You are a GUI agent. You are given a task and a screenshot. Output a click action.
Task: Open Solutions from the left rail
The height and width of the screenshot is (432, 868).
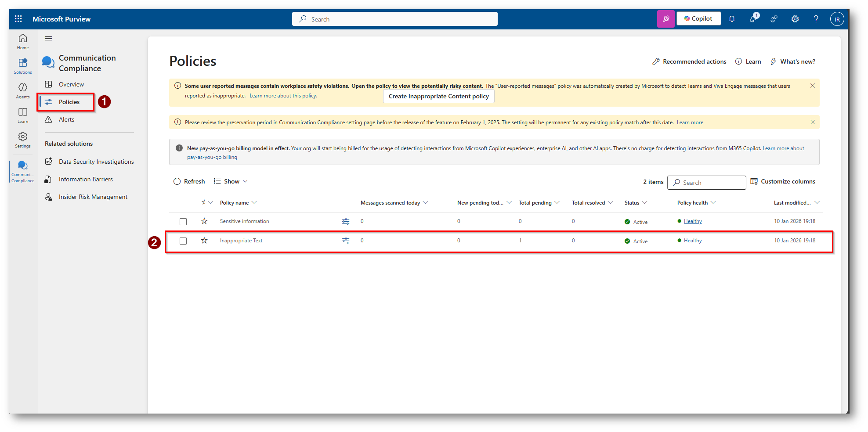pyautogui.click(x=23, y=66)
